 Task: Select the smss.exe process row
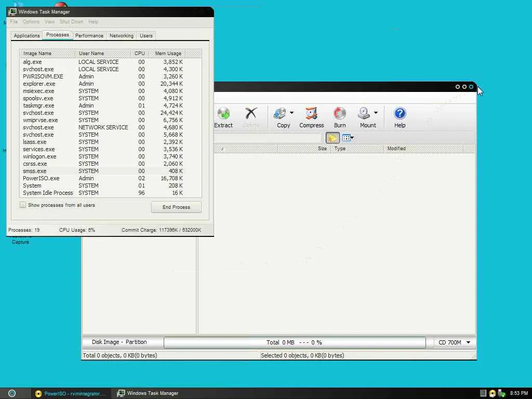click(x=103, y=171)
